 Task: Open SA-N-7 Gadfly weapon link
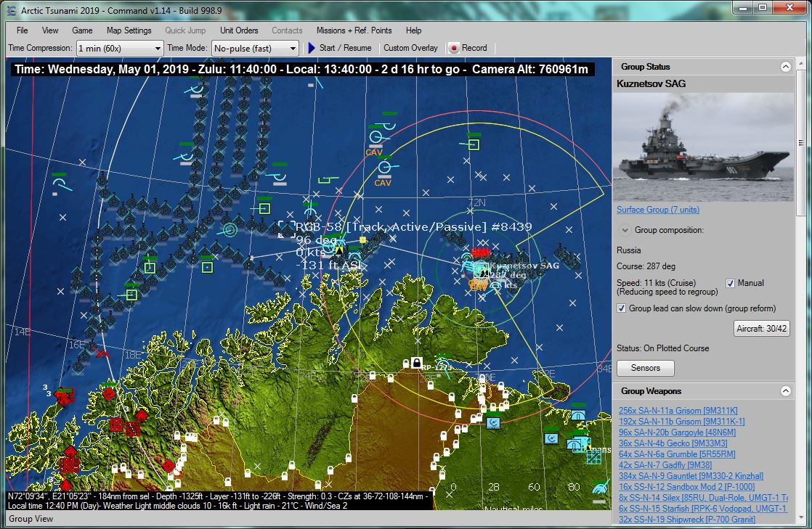click(x=665, y=465)
